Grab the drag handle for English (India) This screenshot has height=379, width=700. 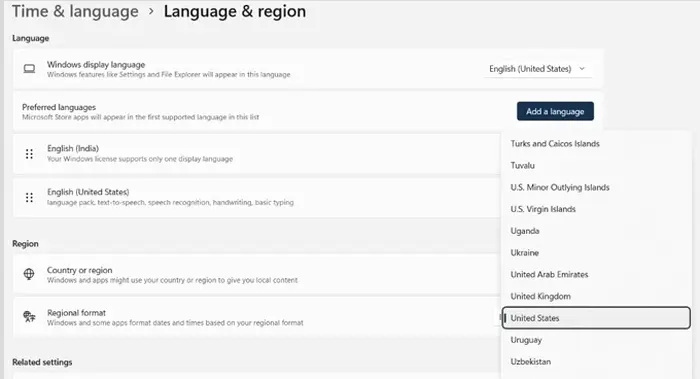[x=29, y=154]
